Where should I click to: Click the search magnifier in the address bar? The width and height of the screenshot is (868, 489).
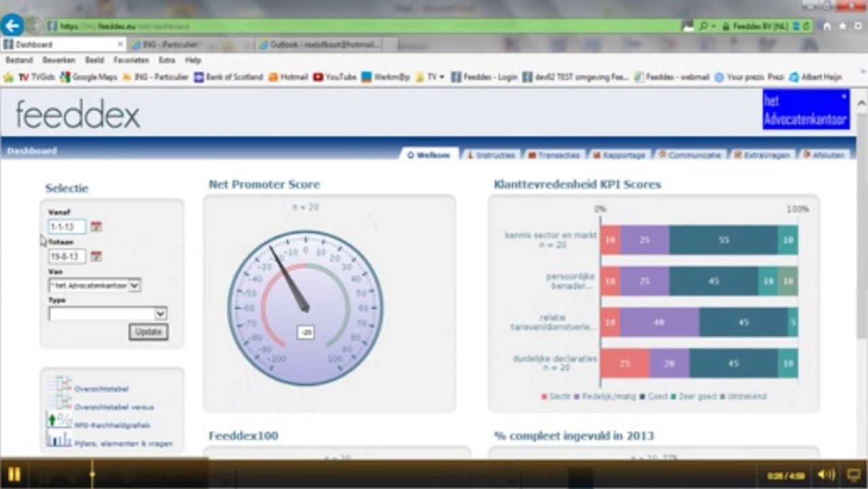(704, 26)
